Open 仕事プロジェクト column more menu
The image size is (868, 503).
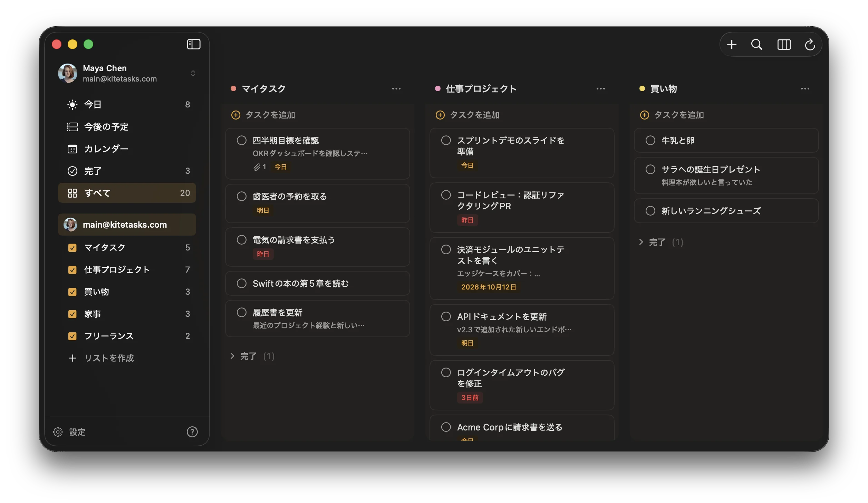[x=601, y=88]
